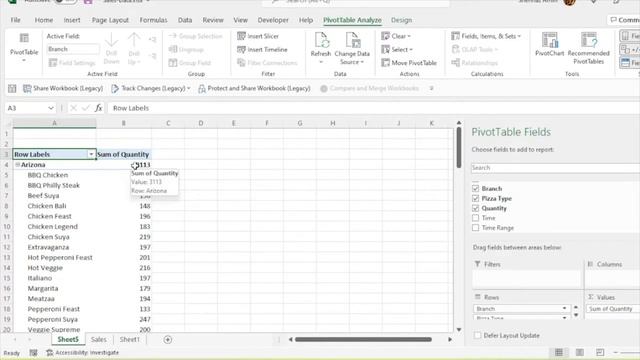Image resolution: width=640 pixels, height=360 pixels.
Task: Switch to the Sheet1 sheet tab
Action: [x=129, y=340]
